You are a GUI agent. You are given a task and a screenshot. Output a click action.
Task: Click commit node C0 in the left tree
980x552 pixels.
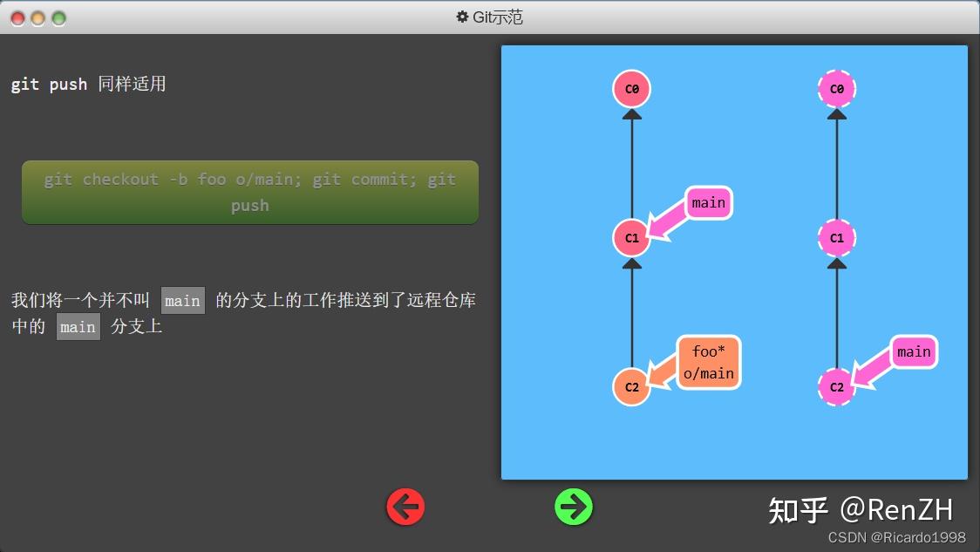click(x=630, y=88)
